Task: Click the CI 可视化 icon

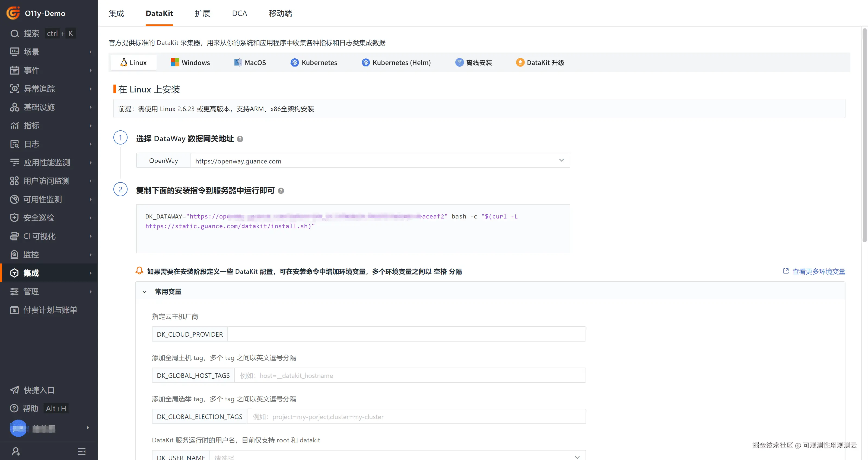Action: coord(14,236)
